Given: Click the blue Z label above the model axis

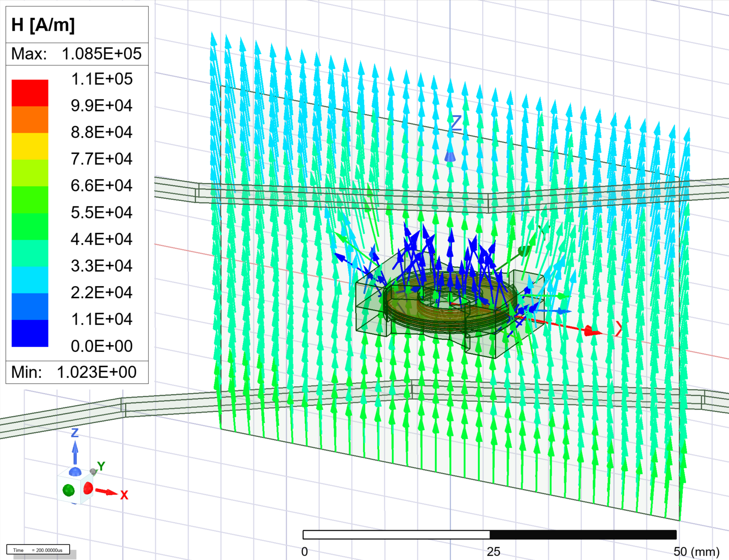Looking at the screenshot, I should click(456, 123).
